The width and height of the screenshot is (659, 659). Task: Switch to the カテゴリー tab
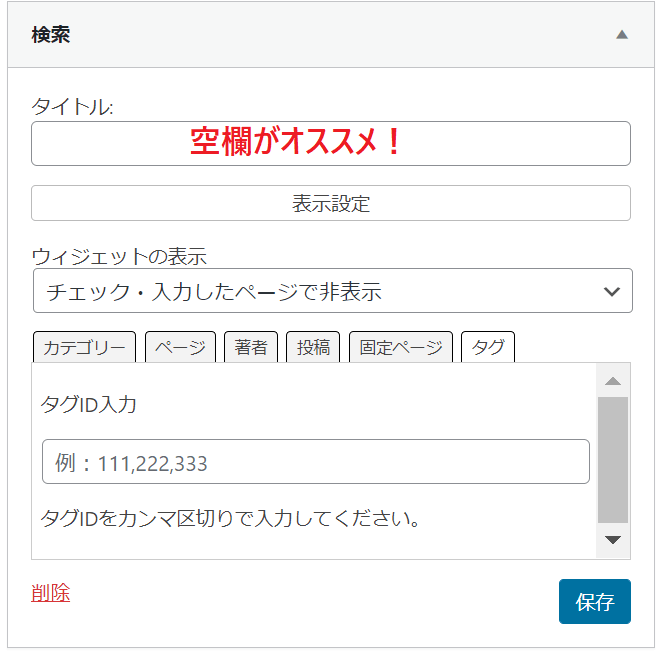(x=84, y=347)
